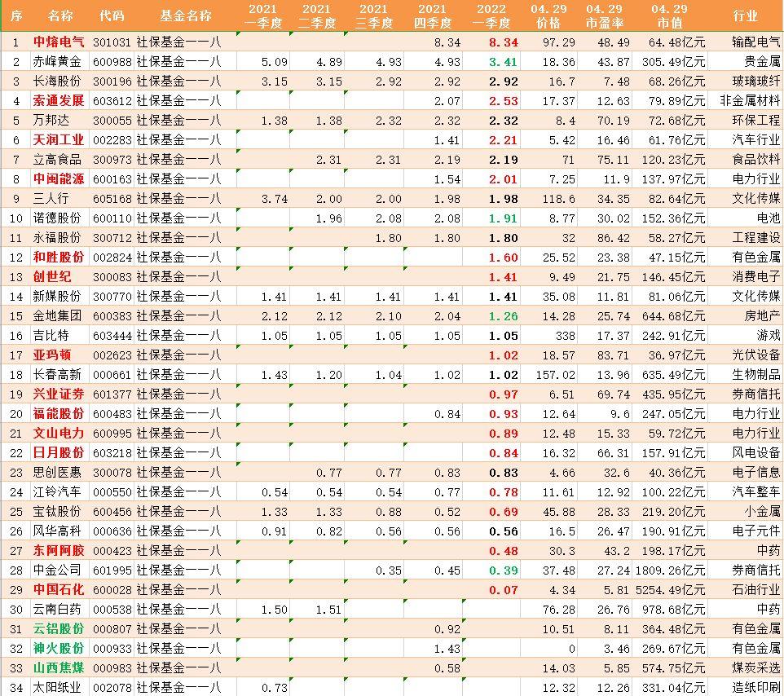The height and width of the screenshot is (696, 784).
Task: Click the 2022 一季度 column header
Action: coord(491,16)
